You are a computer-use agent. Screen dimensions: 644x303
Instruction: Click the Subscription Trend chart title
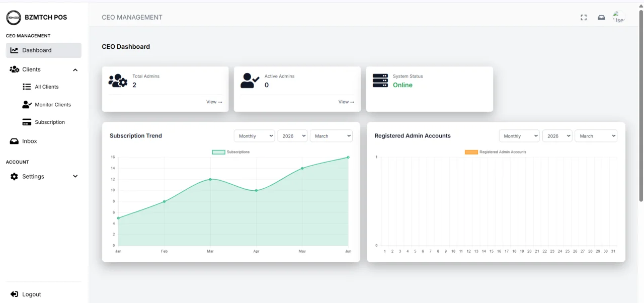pyautogui.click(x=136, y=136)
